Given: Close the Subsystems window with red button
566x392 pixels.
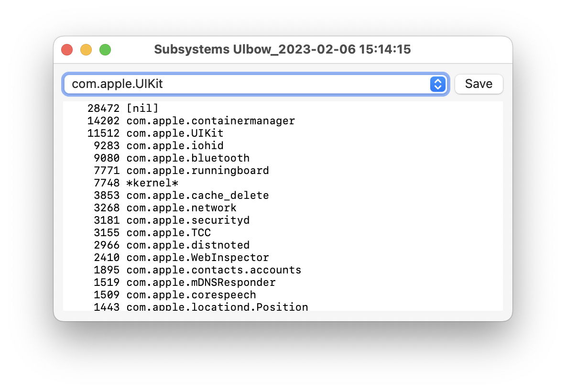Looking at the screenshot, I should point(67,50).
